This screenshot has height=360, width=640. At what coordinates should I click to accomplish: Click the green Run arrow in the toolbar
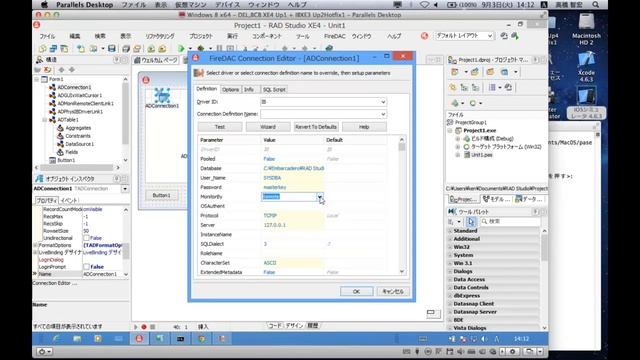point(181,49)
